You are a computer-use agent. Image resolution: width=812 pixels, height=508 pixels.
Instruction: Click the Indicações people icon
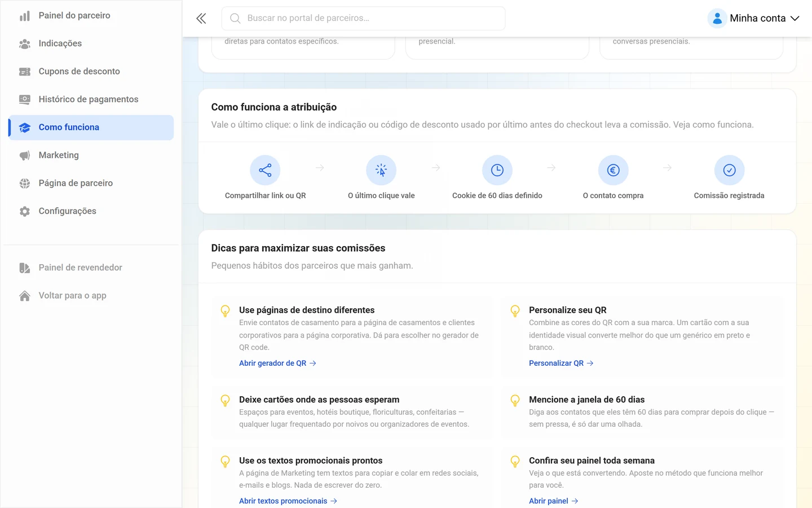pyautogui.click(x=25, y=43)
